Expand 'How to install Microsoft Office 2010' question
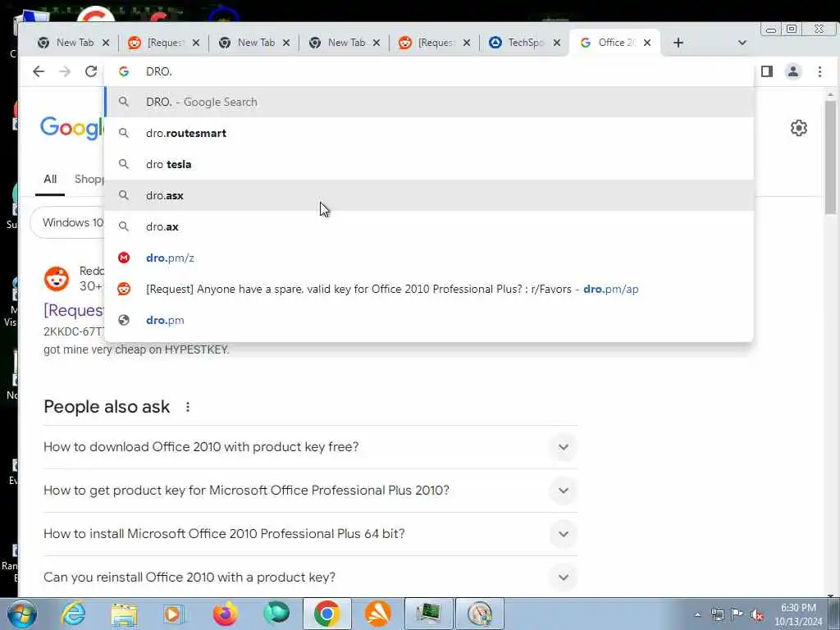This screenshot has height=630, width=840. coord(310,533)
